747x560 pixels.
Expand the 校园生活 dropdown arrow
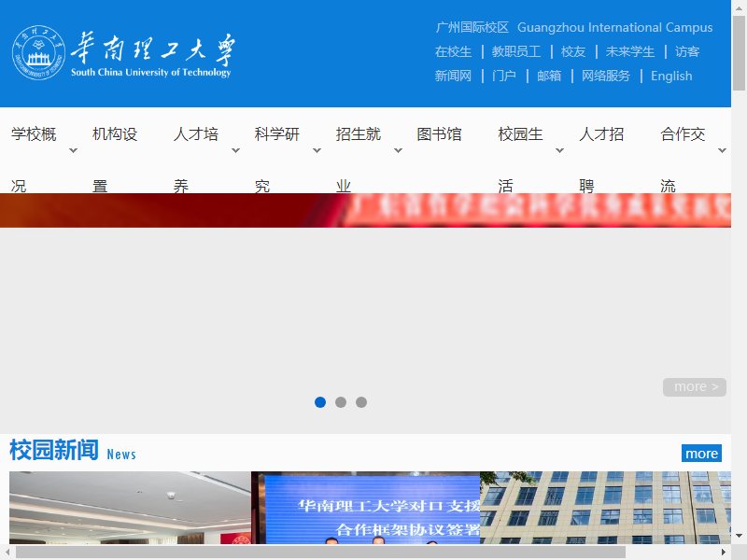559,150
